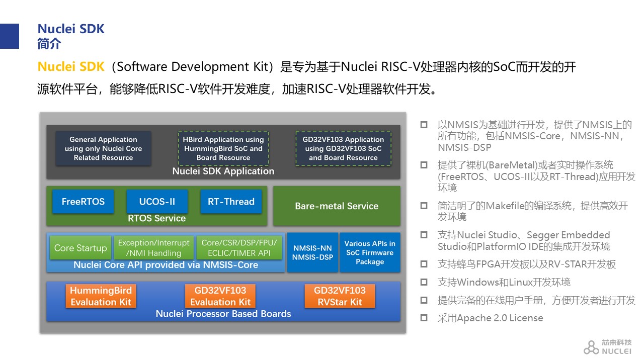Click the bullet mentioning FPGA and RV-STAR boards
This screenshot has height=362, width=644.
[x=527, y=264]
